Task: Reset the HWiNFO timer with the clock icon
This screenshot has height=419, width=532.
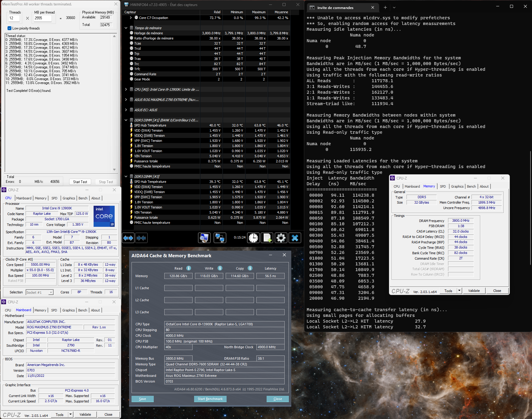Action: click(x=253, y=238)
